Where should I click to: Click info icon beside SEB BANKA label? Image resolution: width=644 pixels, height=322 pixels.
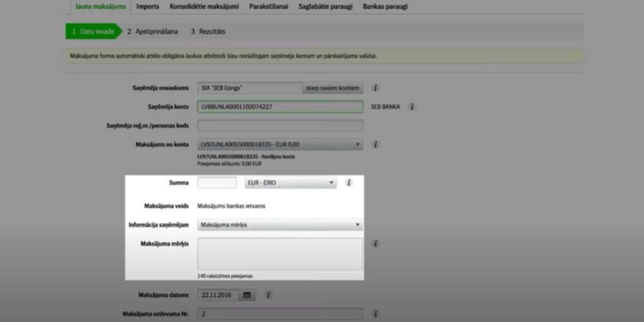[x=412, y=107]
